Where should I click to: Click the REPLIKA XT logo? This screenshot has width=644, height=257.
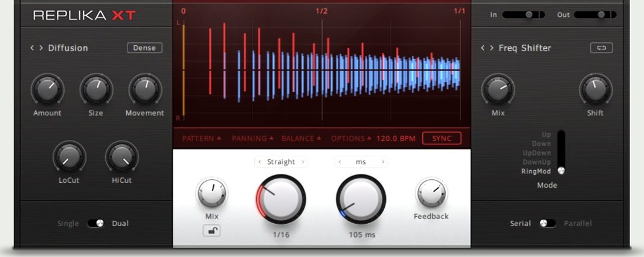[x=85, y=16]
